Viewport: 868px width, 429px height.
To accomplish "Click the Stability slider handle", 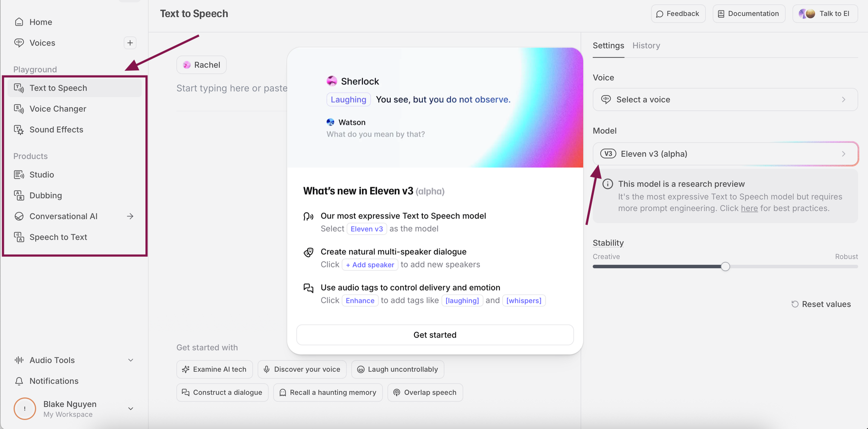I will 726,267.
